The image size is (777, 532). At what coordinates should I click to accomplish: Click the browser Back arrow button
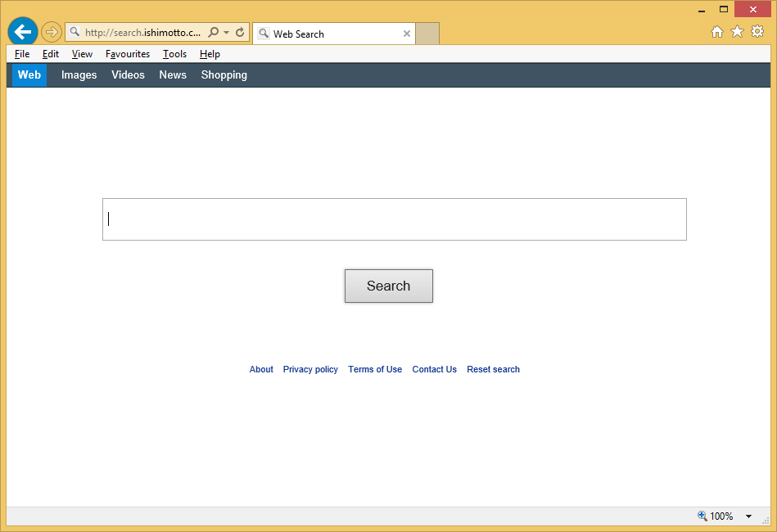pos(22,32)
